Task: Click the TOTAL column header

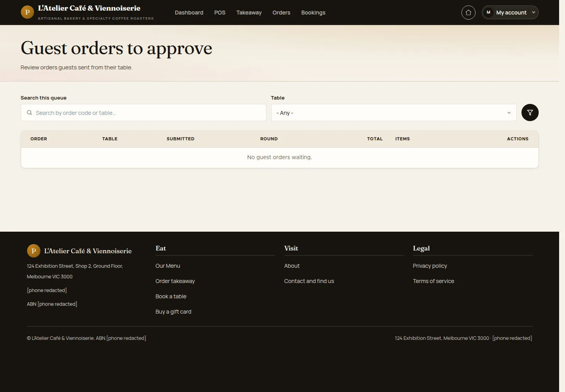Action: point(375,139)
